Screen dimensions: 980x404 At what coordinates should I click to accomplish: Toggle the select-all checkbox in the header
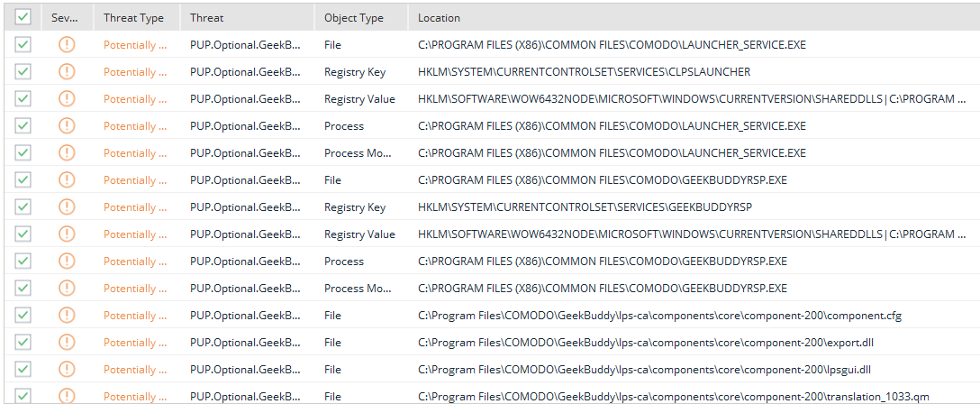pyautogui.click(x=23, y=17)
